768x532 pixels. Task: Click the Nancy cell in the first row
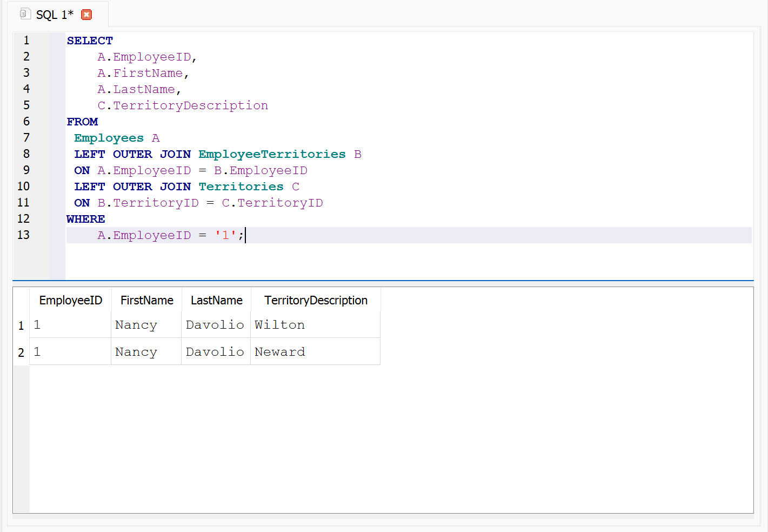coord(136,325)
